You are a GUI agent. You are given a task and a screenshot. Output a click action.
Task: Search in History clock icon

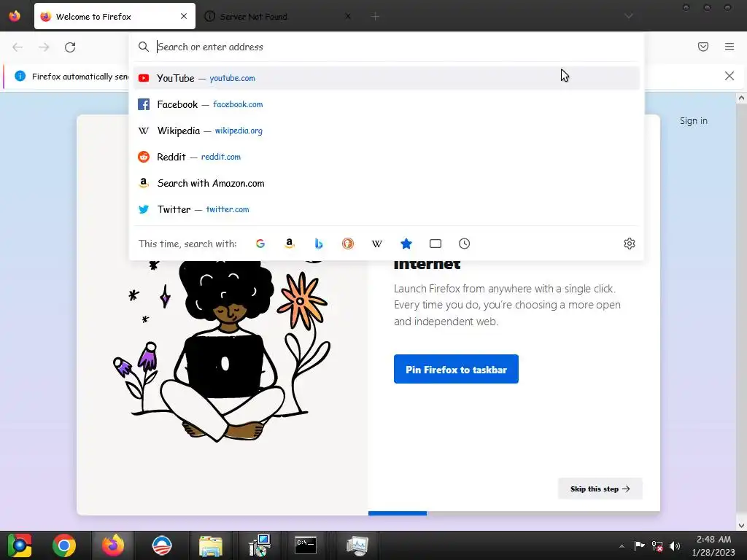click(x=465, y=244)
